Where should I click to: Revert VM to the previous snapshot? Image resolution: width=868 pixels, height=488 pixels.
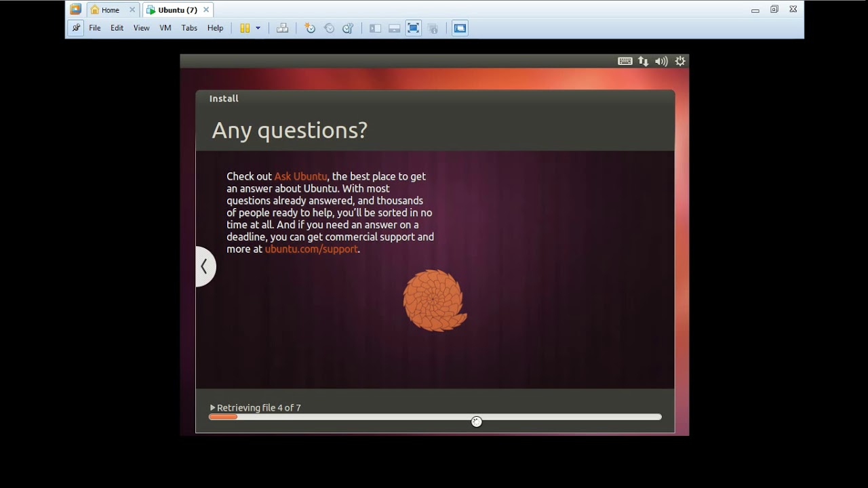329,28
